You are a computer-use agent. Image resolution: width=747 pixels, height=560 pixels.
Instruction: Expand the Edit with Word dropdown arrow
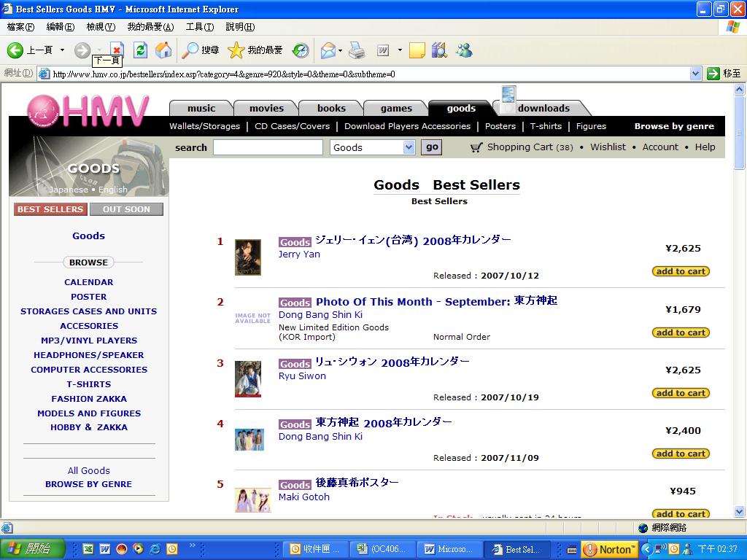click(x=400, y=50)
